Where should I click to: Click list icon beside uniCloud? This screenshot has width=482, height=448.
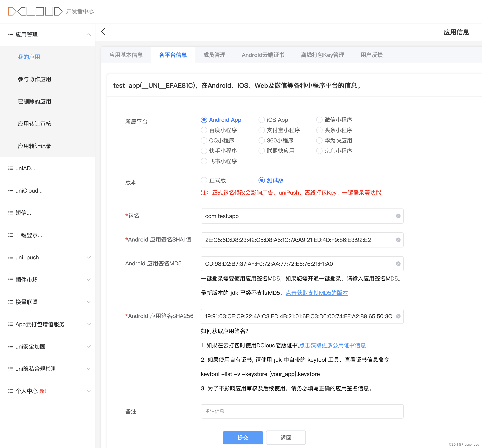click(11, 191)
